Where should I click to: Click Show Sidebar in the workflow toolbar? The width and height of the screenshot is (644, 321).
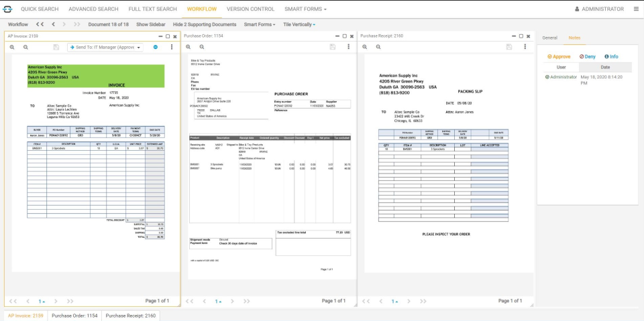click(x=150, y=24)
